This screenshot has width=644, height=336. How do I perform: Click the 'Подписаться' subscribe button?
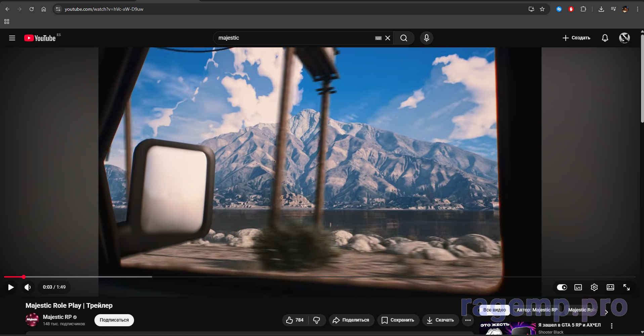tap(114, 320)
